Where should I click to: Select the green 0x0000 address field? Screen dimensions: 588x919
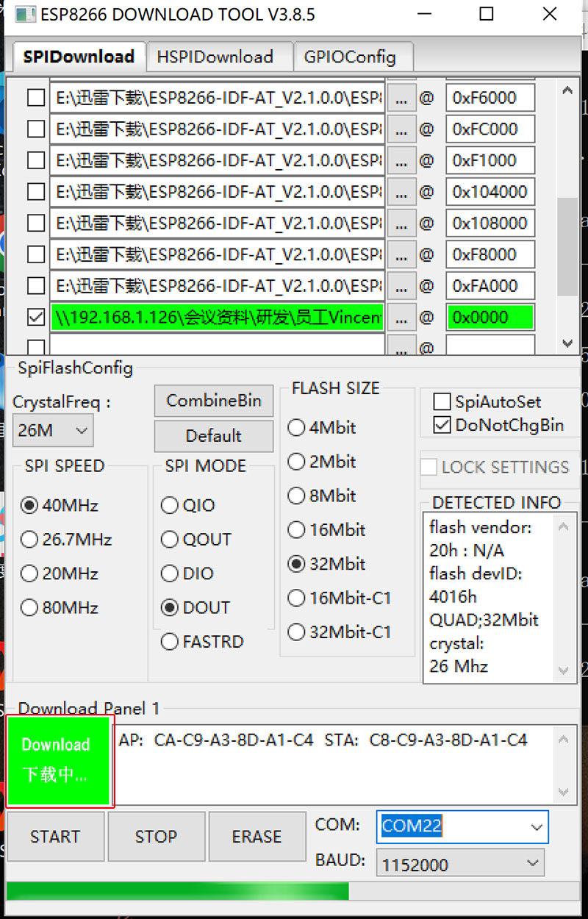coord(490,318)
